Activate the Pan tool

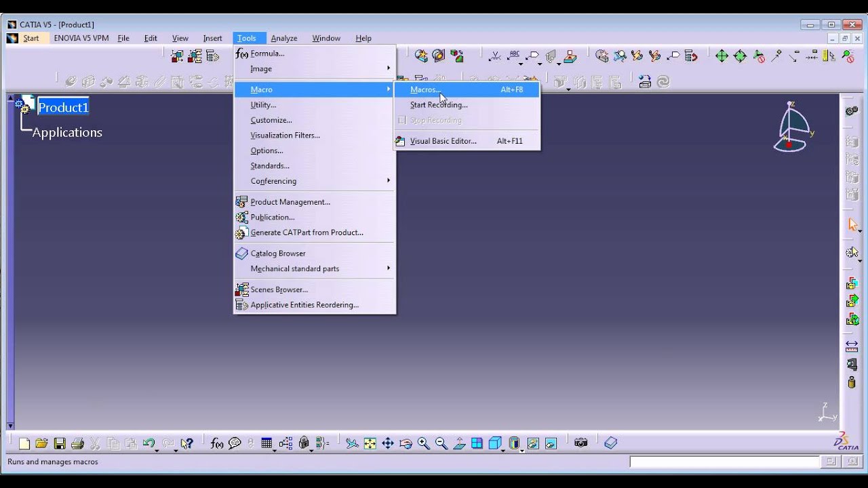[x=387, y=443]
